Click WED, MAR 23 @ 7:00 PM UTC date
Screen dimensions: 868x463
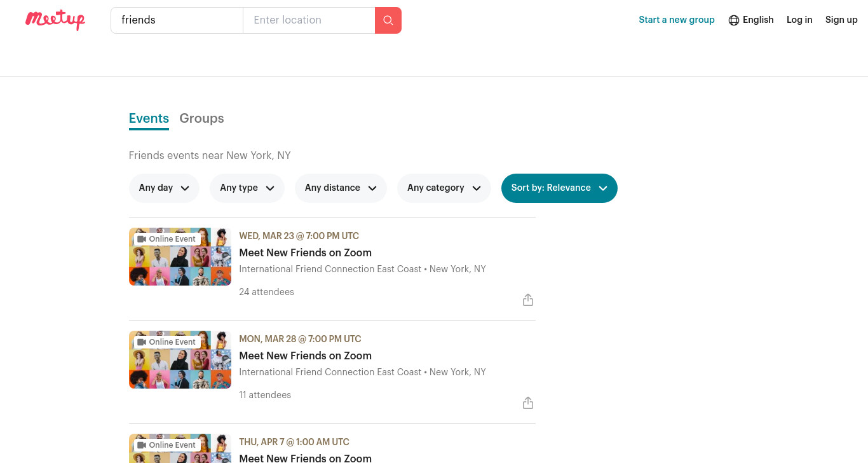click(299, 237)
